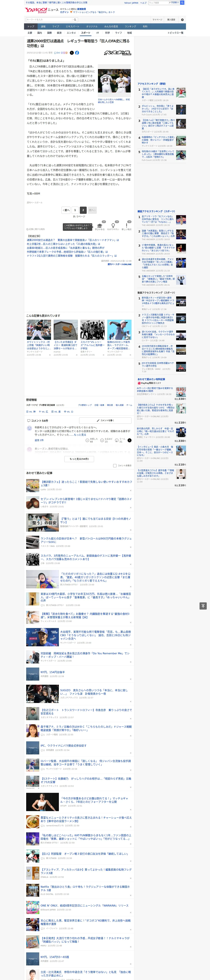This screenshot has height=980, width=210.
Task: Open the 【横浜駅カフェ】 article thumbnail
Action: pyautogui.click(x=33, y=486)
